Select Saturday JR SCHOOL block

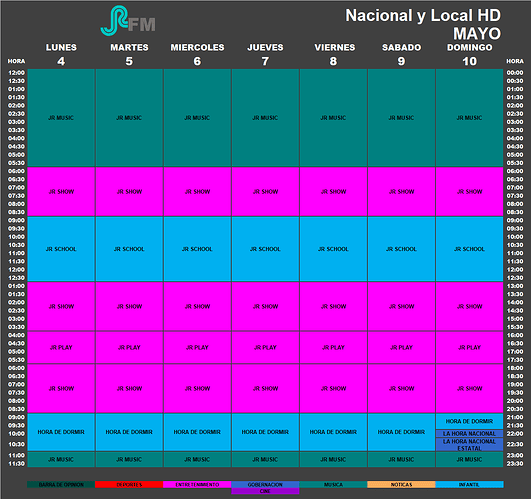pyautogui.click(x=402, y=249)
